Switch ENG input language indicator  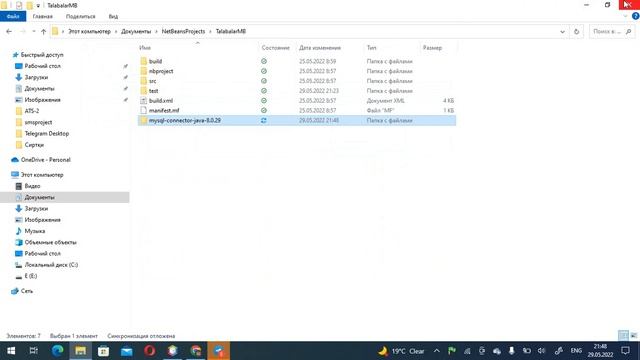[x=576, y=351]
